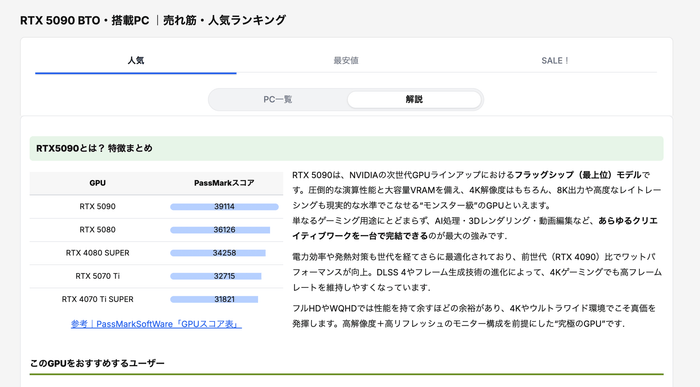Click the 36126 score bar
700x387 pixels.
(220, 230)
